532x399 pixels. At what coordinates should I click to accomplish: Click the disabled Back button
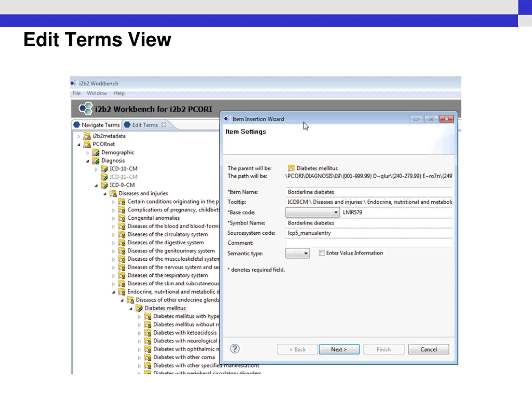pyautogui.click(x=297, y=349)
